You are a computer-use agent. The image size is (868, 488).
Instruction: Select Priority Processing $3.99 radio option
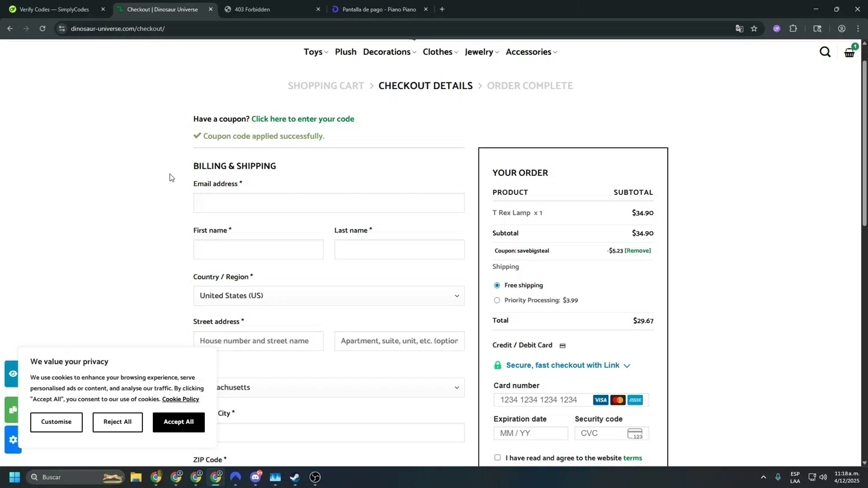click(497, 301)
